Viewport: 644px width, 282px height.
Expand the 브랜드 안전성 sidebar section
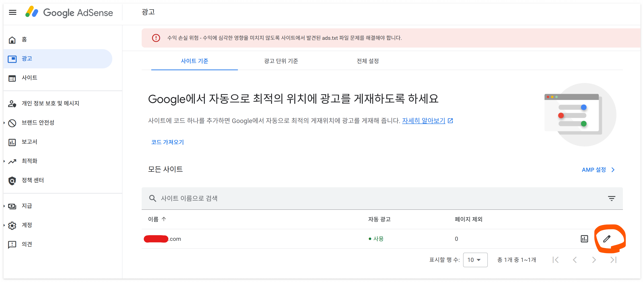point(38,123)
